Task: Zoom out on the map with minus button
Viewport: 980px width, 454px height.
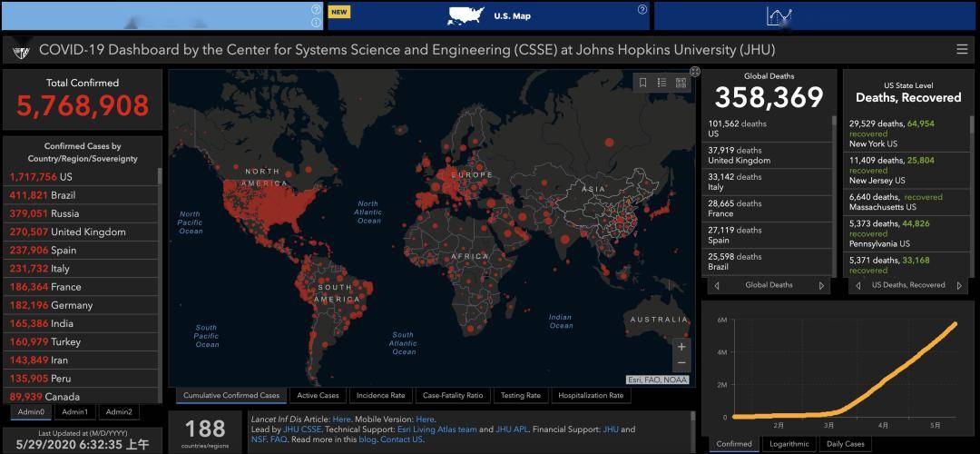Action: point(681,362)
